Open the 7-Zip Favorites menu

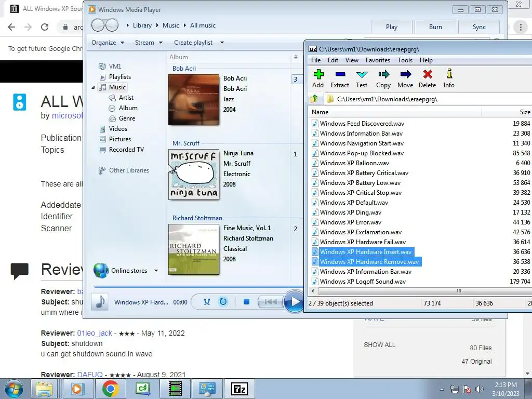(378, 60)
